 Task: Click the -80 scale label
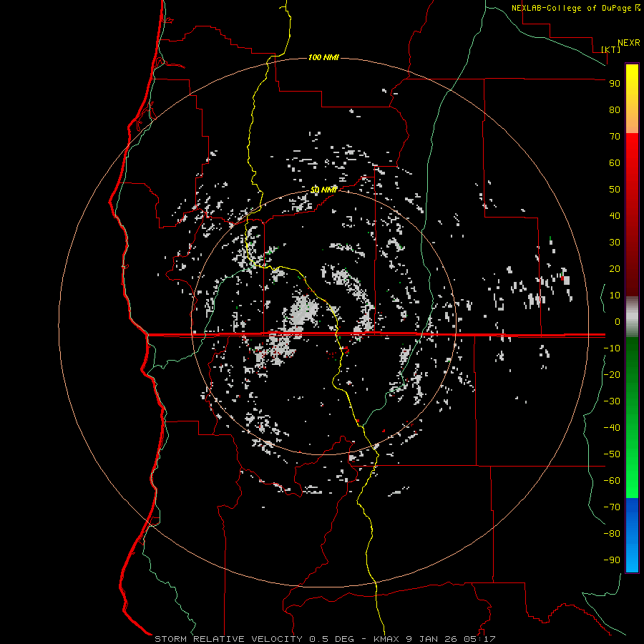[612, 534]
